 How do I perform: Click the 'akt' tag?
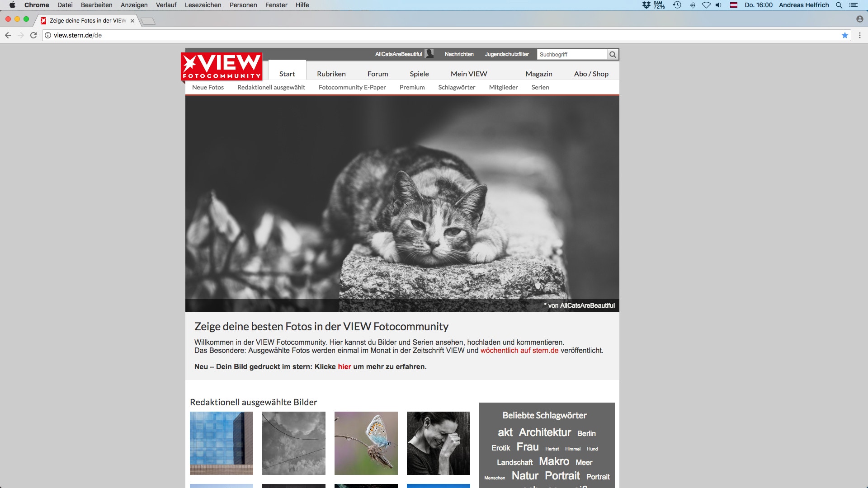[x=505, y=432]
